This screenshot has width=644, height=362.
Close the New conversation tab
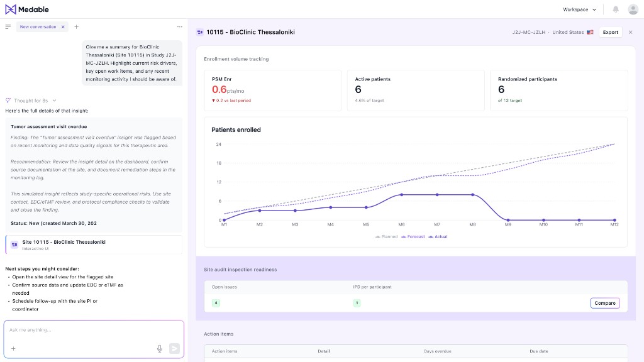coord(63,26)
